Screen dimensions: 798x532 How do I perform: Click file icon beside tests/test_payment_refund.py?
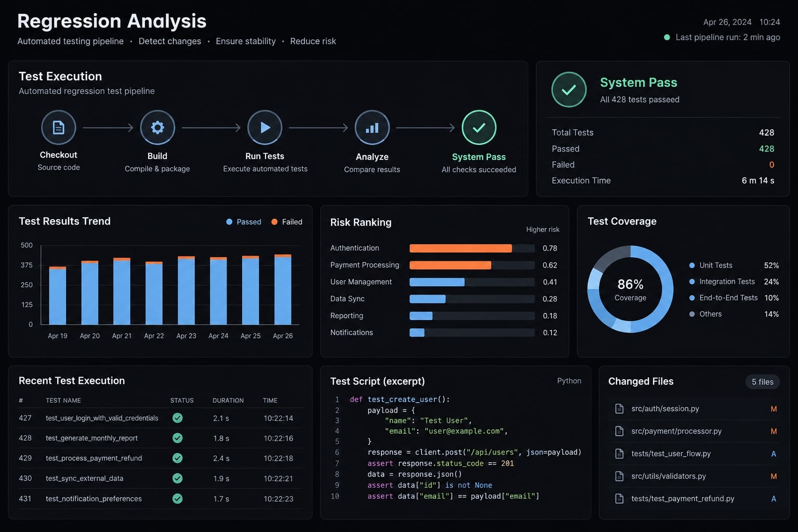pyautogui.click(x=619, y=499)
